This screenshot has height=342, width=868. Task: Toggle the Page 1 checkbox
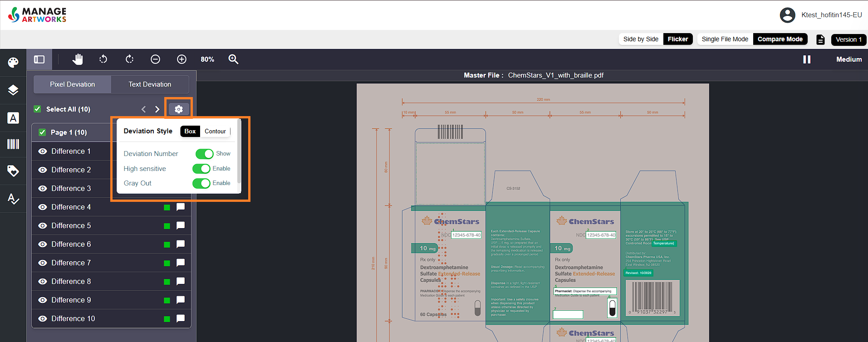[42, 132]
